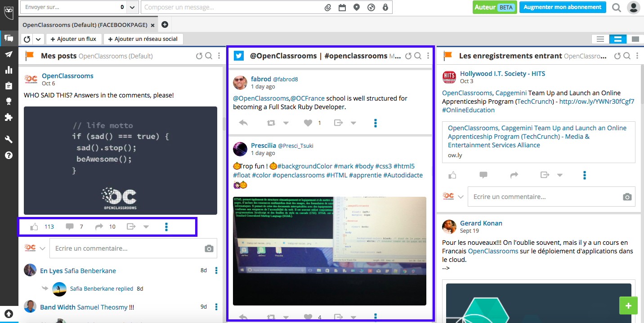This screenshot has width=644, height=323.
Task: Switch to standard stream view
Action: (x=618, y=39)
